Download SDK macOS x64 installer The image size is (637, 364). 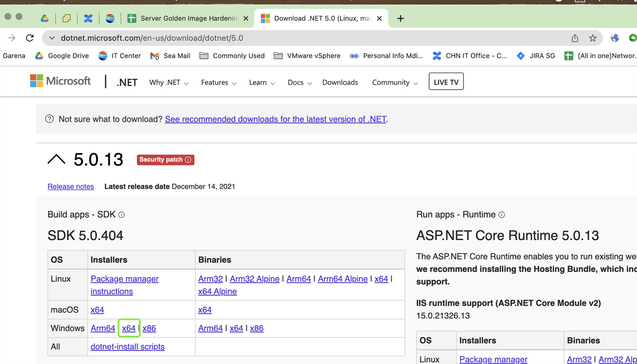coord(97,310)
